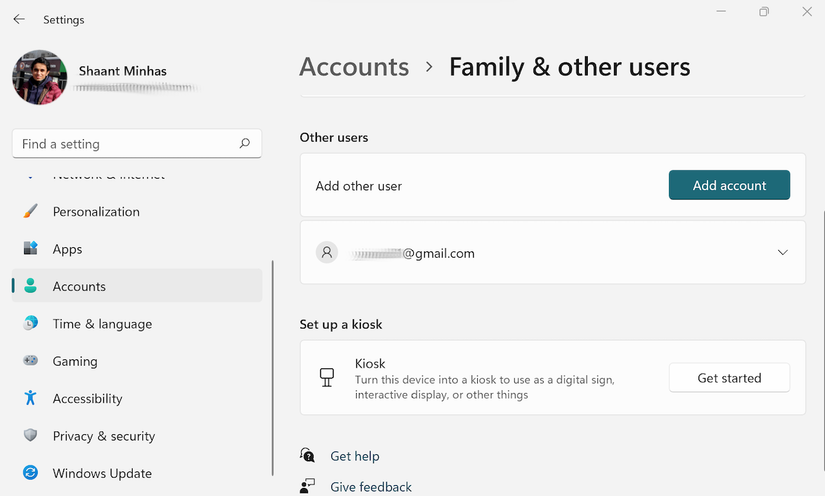Open Accounts in the sidebar
The height and width of the screenshot is (496, 825).
(x=79, y=286)
